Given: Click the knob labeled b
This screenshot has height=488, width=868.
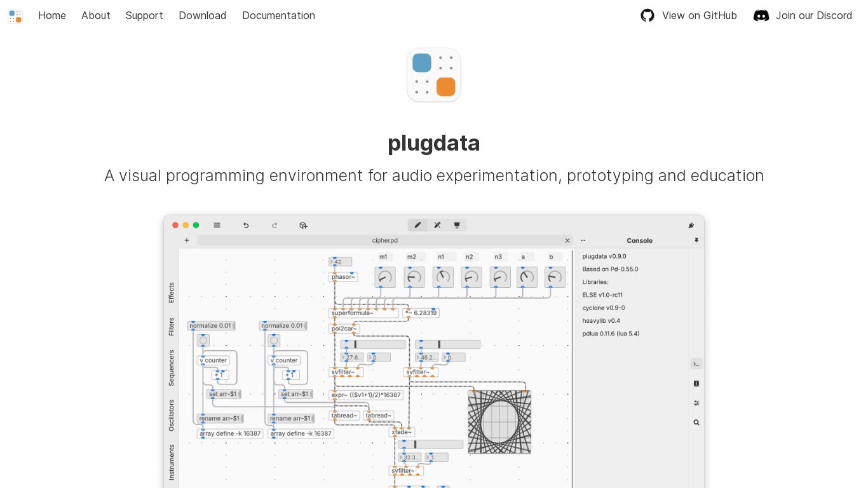Looking at the screenshot, I should point(555,277).
